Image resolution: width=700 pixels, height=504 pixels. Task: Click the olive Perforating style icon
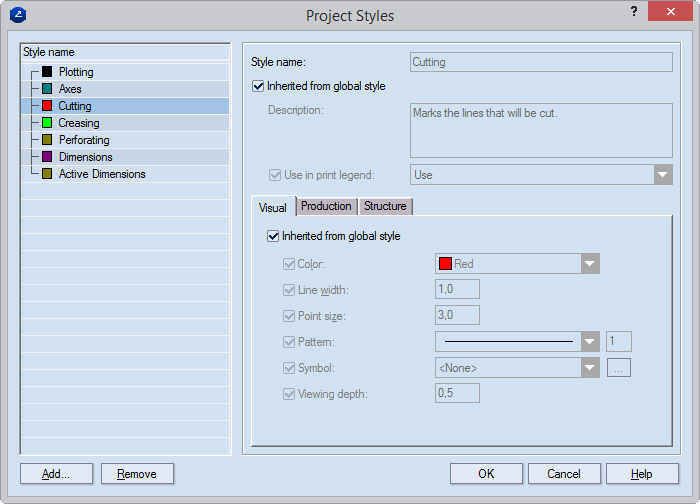pyautogui.click(x=47, y=140)
